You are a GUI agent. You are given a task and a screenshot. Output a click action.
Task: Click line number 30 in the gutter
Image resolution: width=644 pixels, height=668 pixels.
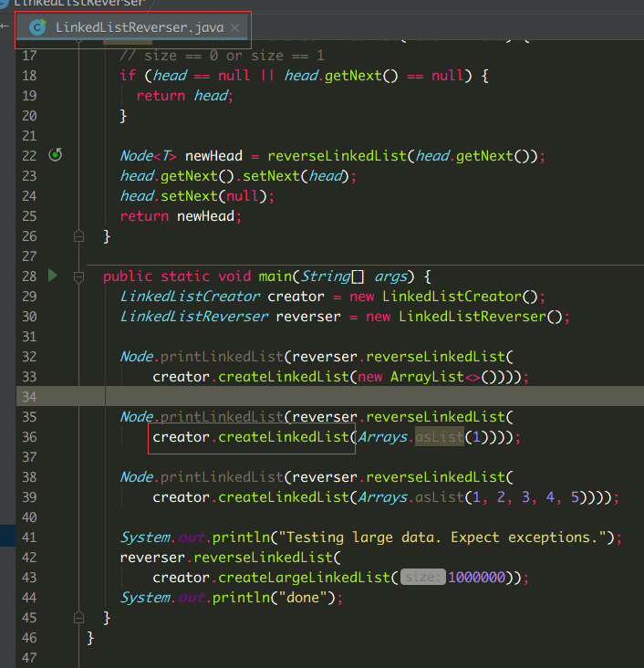click(x=27, y=317)
